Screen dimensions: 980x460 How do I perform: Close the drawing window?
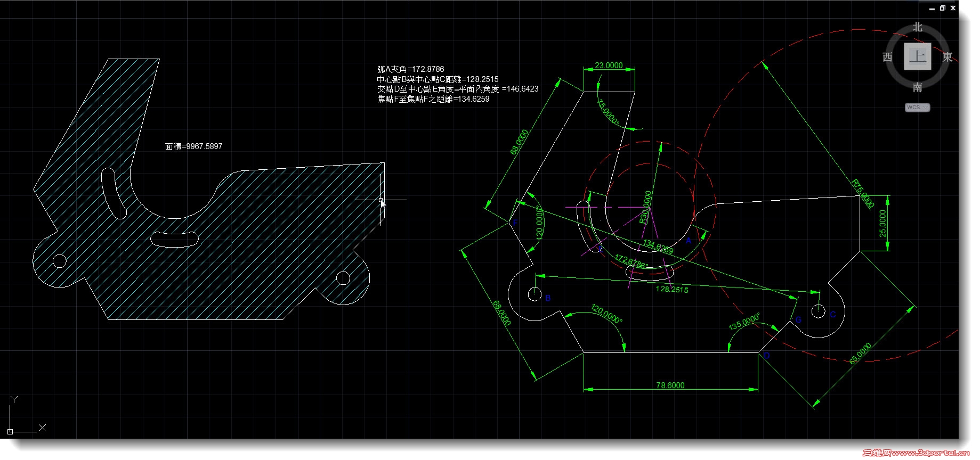coord(953,8)
